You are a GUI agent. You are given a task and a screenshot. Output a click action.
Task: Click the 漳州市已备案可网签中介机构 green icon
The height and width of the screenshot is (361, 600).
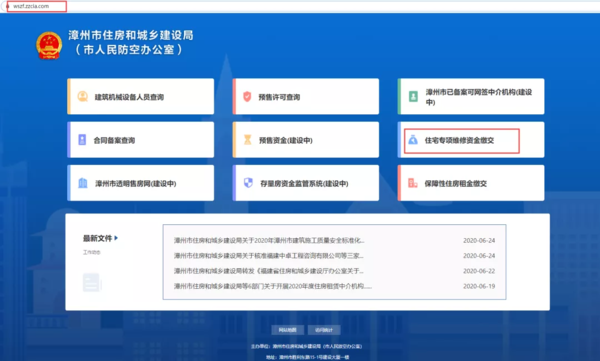[413, 96]
